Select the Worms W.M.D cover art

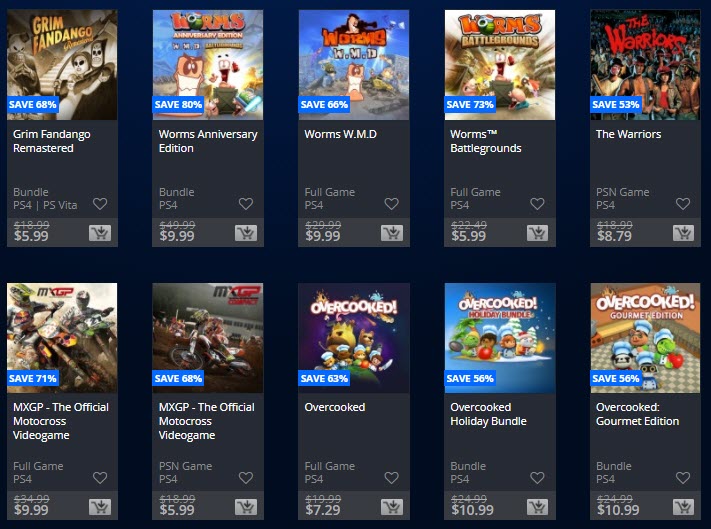pos(354,65)
